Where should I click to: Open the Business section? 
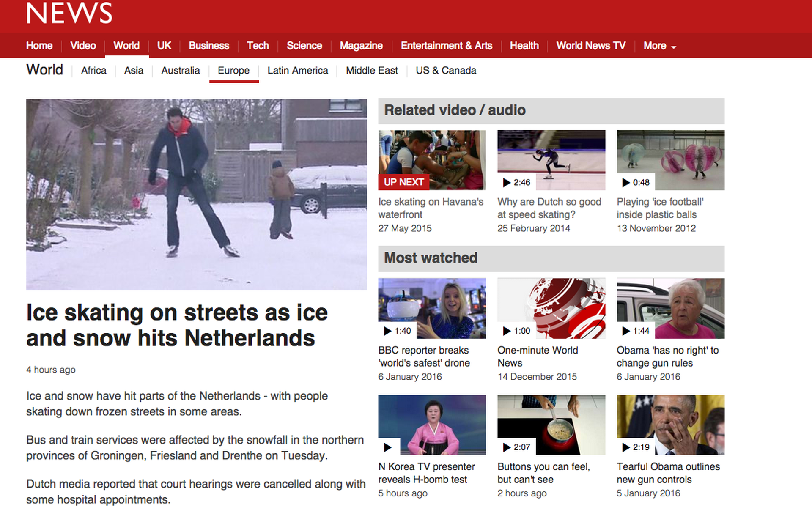click(x=209, y=46)
